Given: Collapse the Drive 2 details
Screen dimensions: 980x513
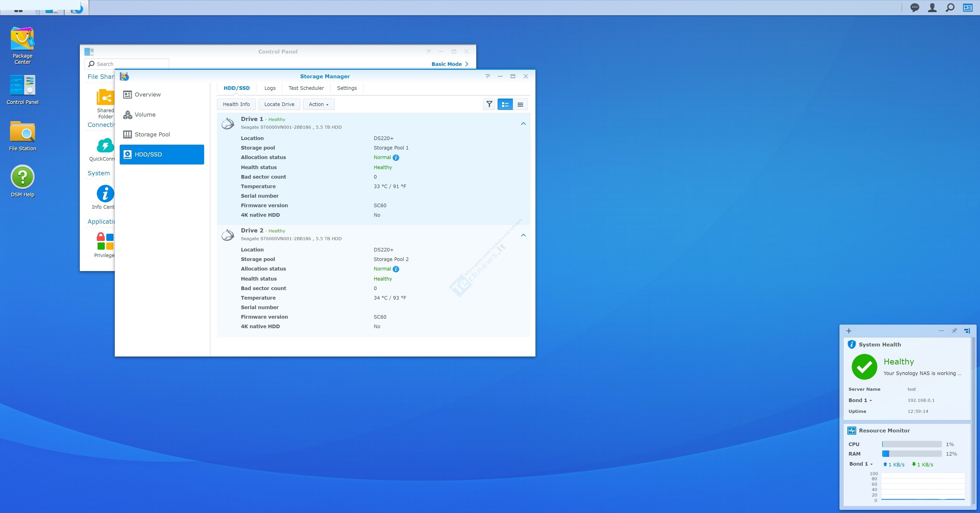Looking at the screenshot, I should pos(523,235).
